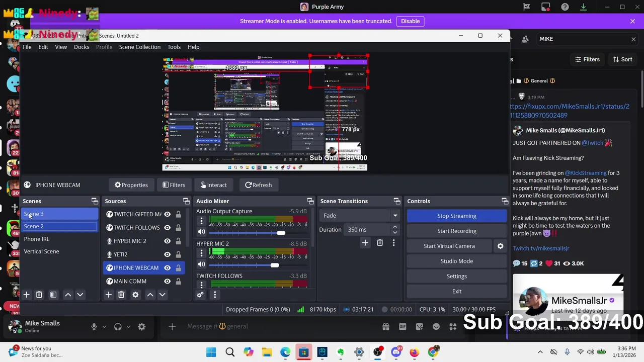Hide the TWITCH GIFTED source
The image size is (644, 362).
pyautogui.click(x=167, y=214)
